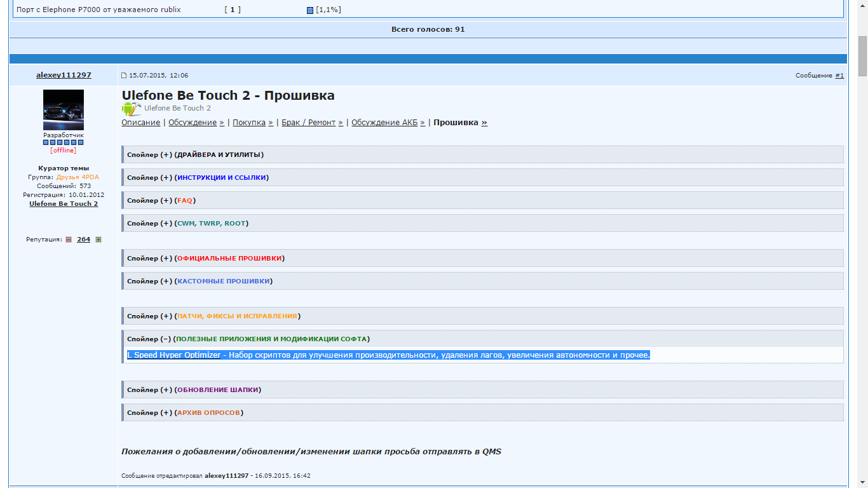The height and width of the screenshot is (488, 868).
Task: Click the poll option Порт с Elephone P7000
Action: pyautogui.click(x=98, y=10)
